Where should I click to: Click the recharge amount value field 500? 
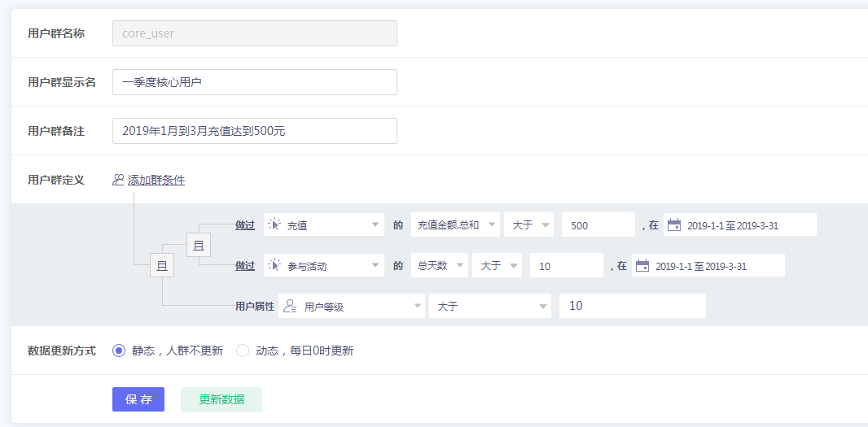tap(598, 225)
